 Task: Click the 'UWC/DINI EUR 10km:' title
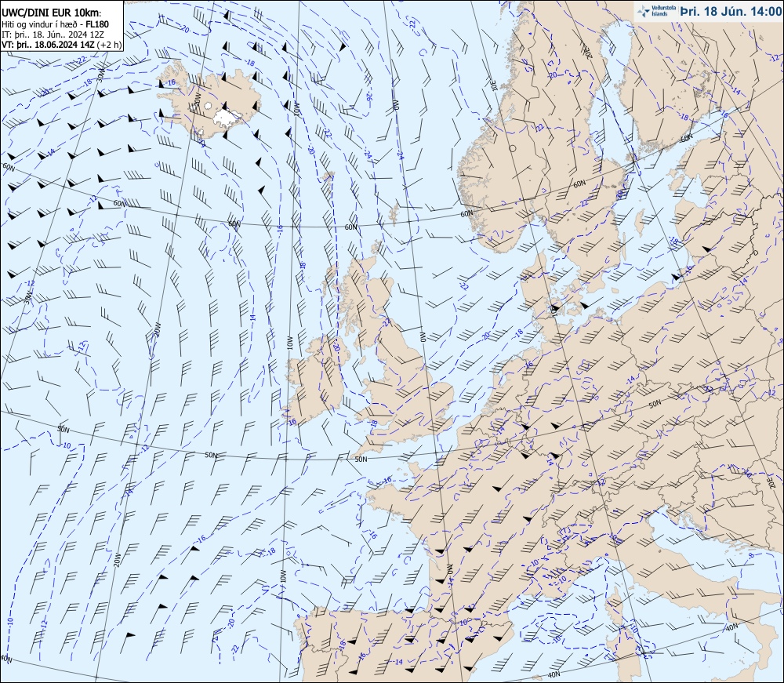pos(52,13)
